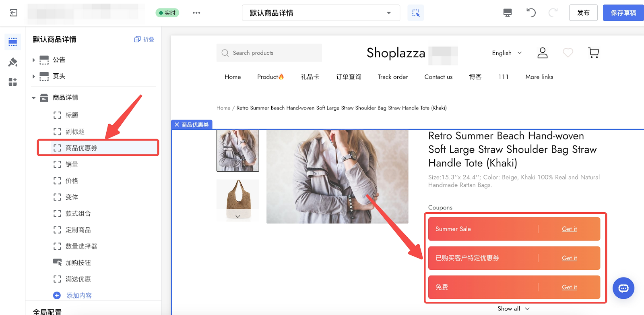Click the undo arrow icon

[531, 13]
